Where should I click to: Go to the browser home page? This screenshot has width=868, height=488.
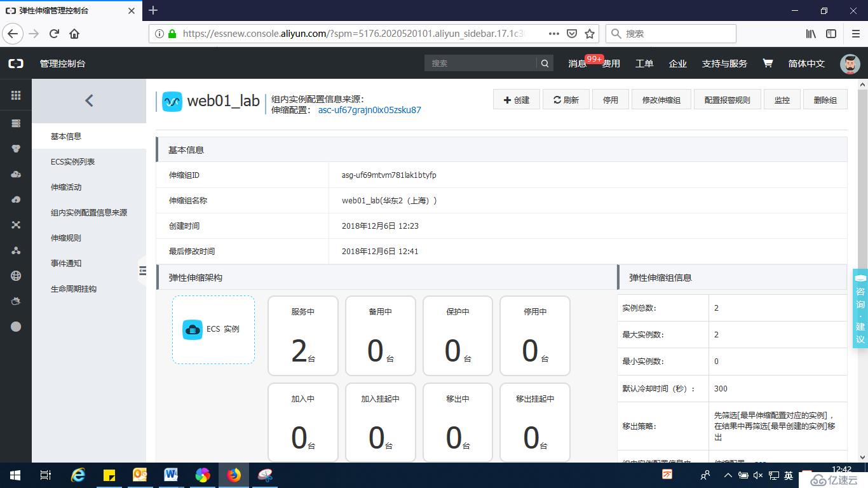click(74, 34)
